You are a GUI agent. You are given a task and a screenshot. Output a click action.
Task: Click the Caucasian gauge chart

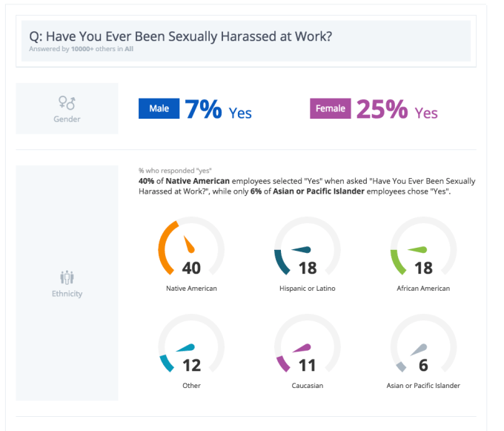coord(307,346)
